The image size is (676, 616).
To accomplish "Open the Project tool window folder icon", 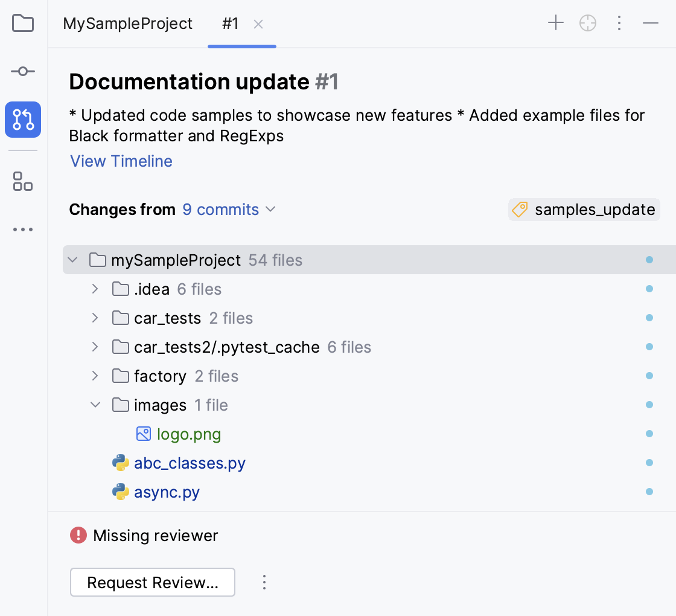I will pos(22,22).
